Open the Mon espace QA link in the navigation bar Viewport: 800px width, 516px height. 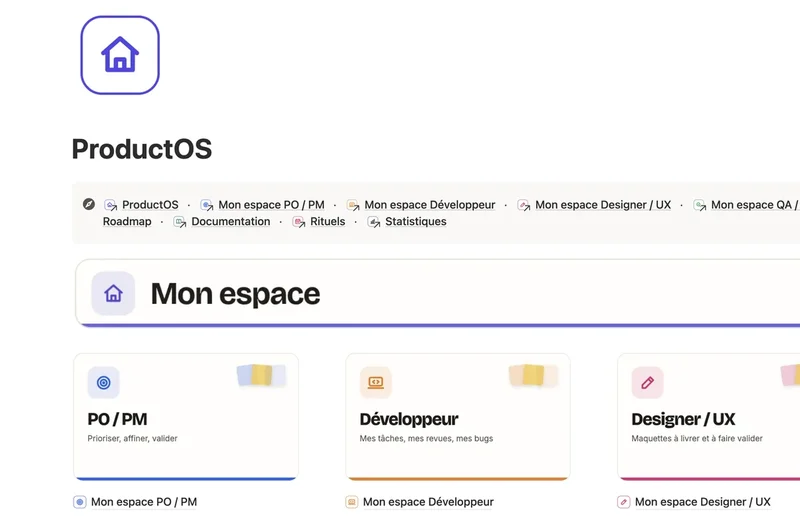(755, 205)
